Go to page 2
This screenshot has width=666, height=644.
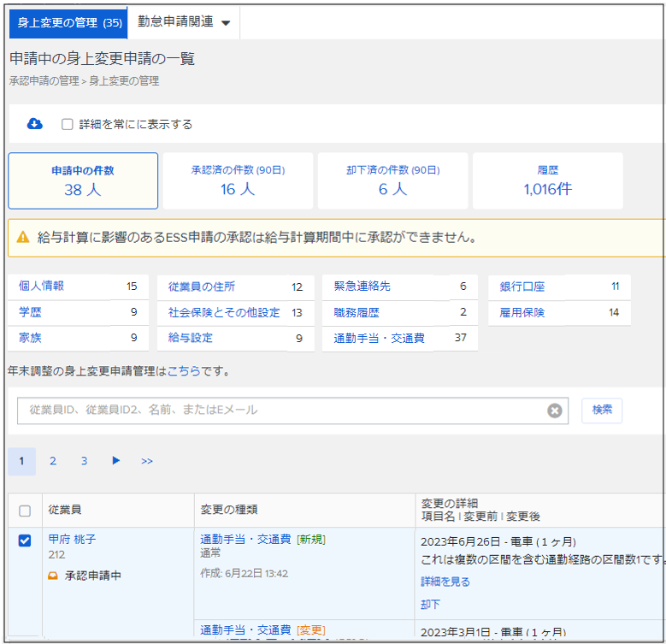pos(53,461)
